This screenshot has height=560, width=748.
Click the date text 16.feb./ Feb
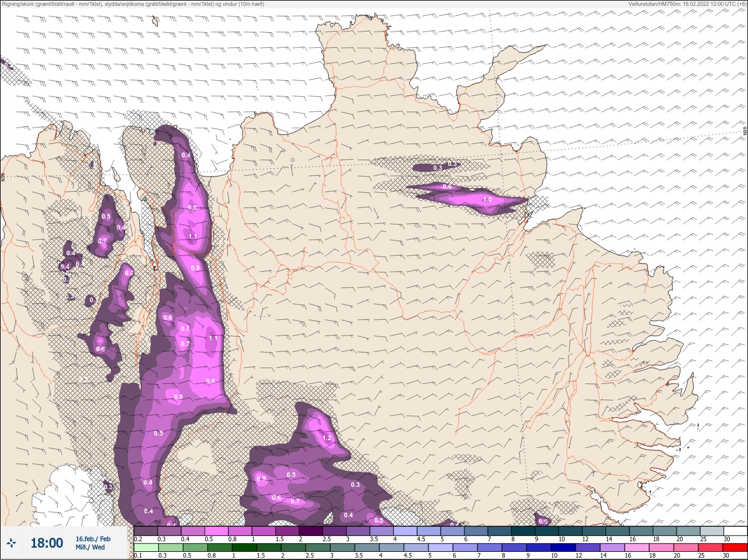click(x=93, y=539)
